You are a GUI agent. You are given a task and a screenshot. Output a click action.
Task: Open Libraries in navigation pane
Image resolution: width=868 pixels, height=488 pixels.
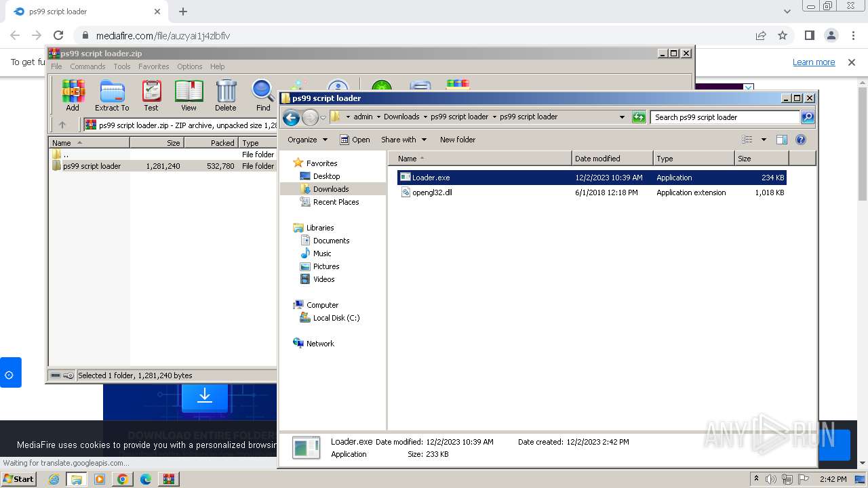pos(319,228)
